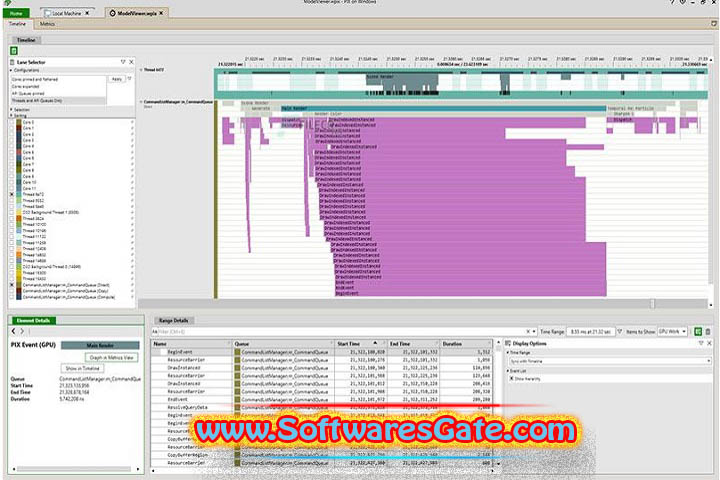The width and height of the screenshot is (720, 480).
Task: Enable the CommandQueue (Compute) lane checkbox
Action: coord(12,297)
